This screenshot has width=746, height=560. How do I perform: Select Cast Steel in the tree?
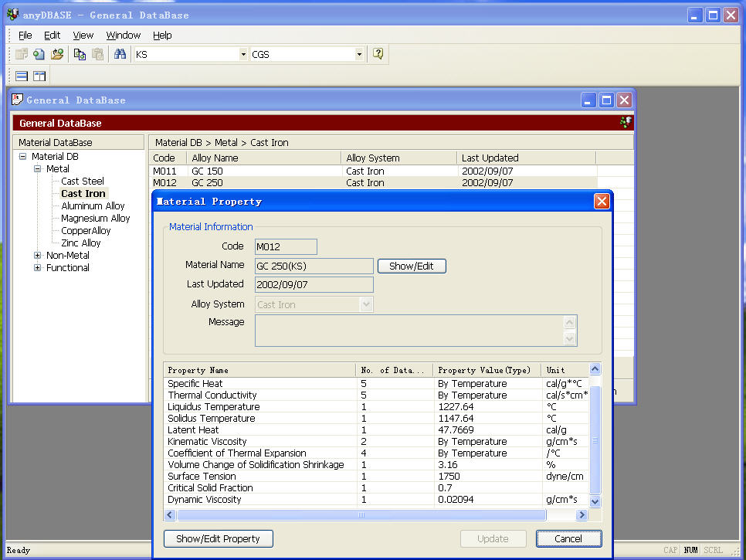click(83, 182)
